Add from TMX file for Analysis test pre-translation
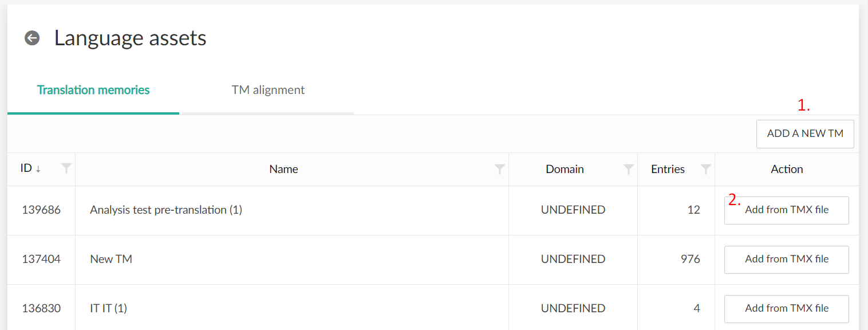 point(786,210)
